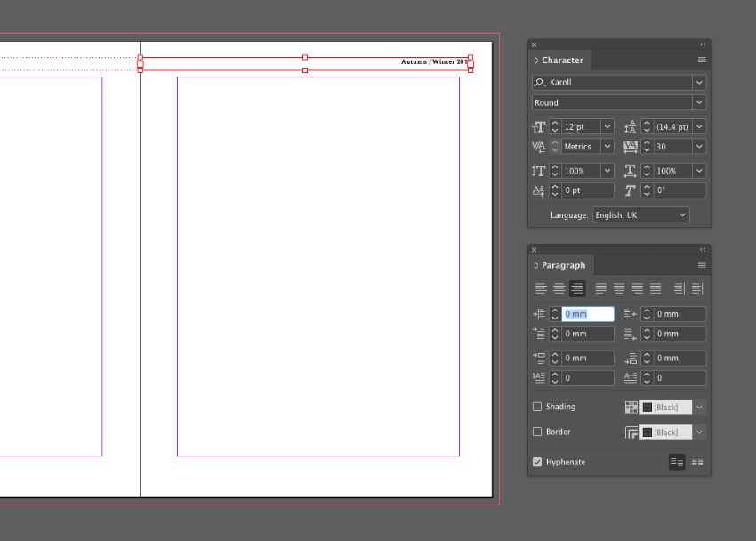756x541 pixels.
Task: Click the skew angle 0° field
Action: (x=680, y=190)
